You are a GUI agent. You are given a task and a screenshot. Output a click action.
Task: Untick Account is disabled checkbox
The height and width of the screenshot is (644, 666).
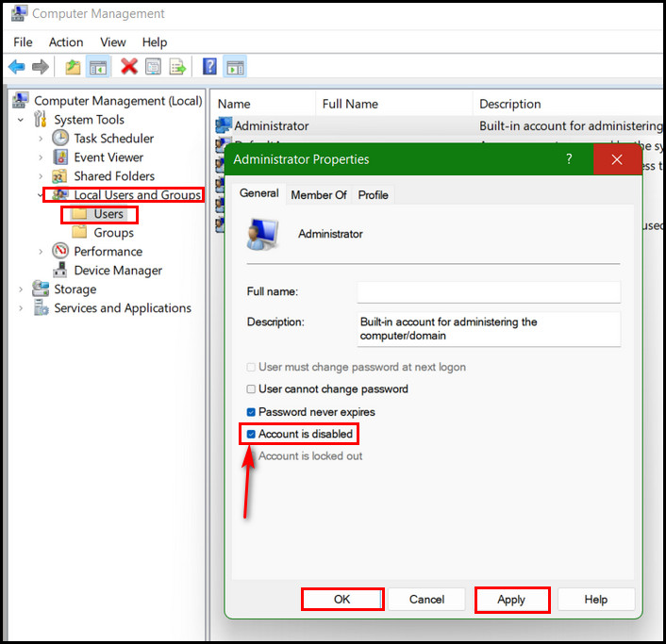(251, 434)
